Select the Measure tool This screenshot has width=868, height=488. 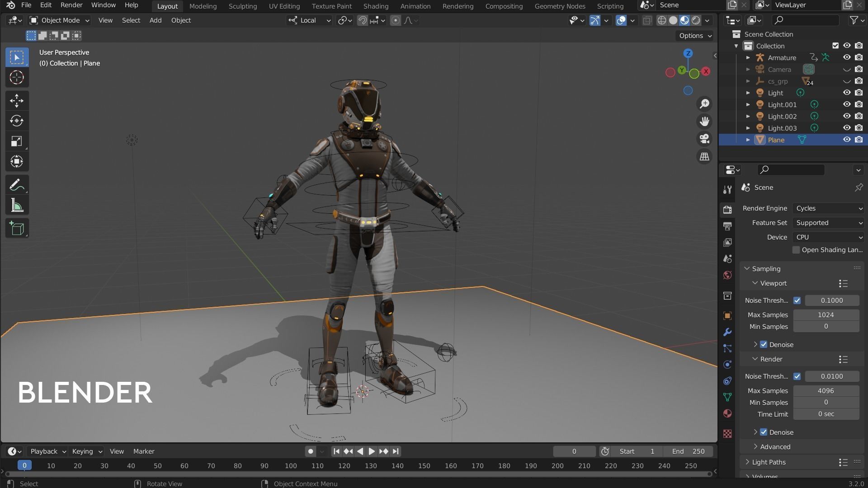pos(17,206)
